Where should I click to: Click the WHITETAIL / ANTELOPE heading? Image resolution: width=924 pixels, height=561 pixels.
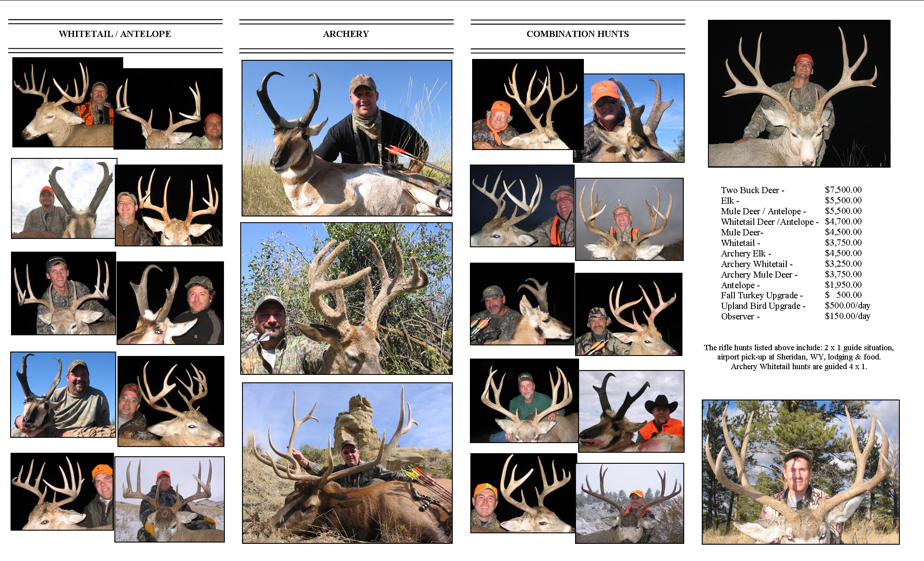point(115,34)
